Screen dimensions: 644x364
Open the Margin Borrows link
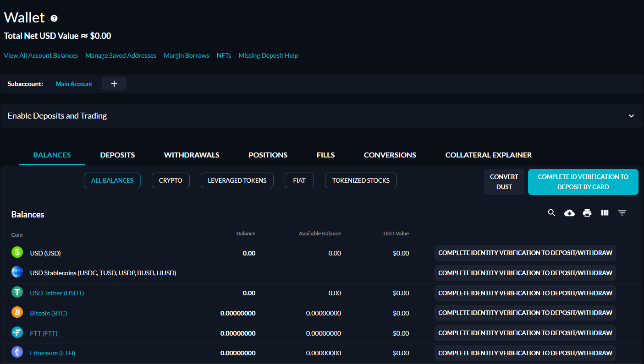tap(187, 55)
